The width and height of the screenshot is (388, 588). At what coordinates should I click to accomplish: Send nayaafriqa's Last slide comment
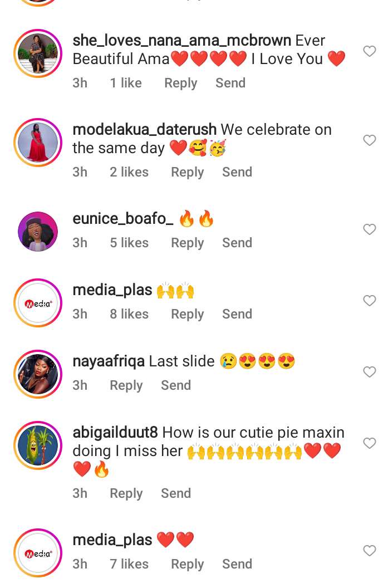pos(176,385)
